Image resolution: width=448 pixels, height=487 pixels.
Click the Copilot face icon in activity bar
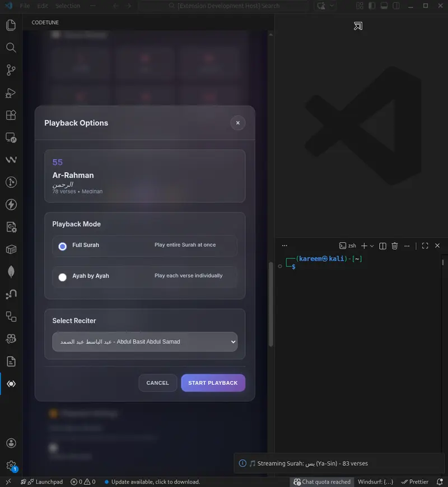click(11, 339)
